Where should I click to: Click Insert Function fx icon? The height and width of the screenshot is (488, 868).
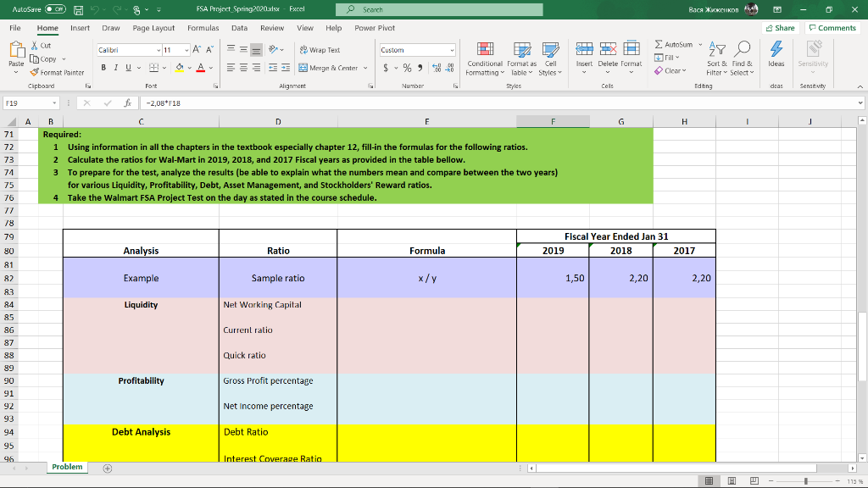128,103
